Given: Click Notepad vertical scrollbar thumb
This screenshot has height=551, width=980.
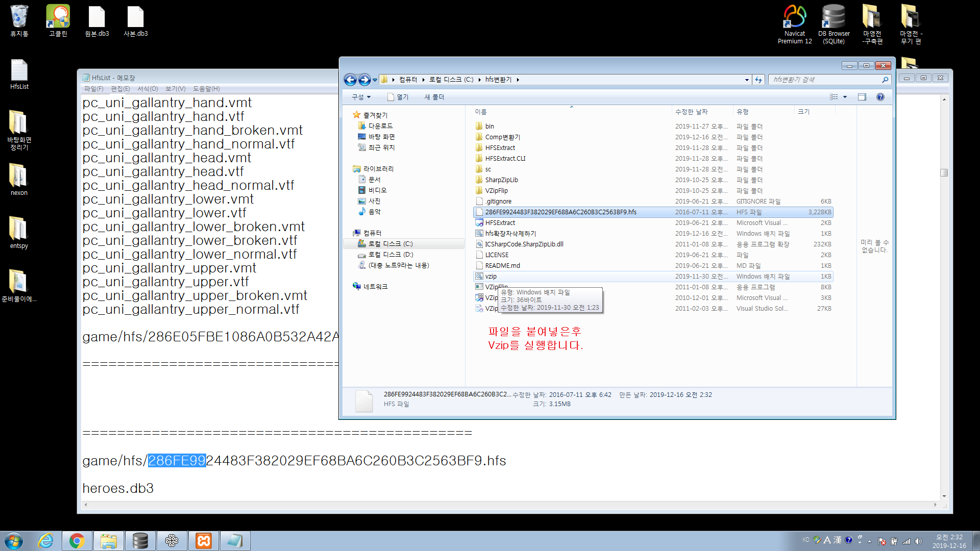Looking at the screenshot, I should click(944, 172).
